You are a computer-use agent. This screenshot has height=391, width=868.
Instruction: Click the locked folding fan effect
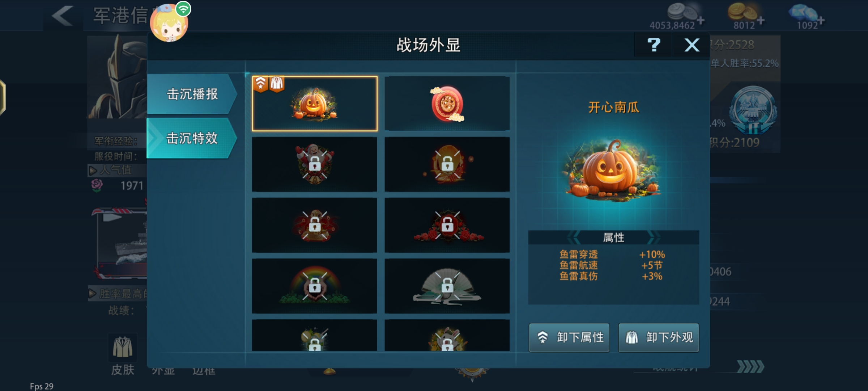(x=447, y=286)
